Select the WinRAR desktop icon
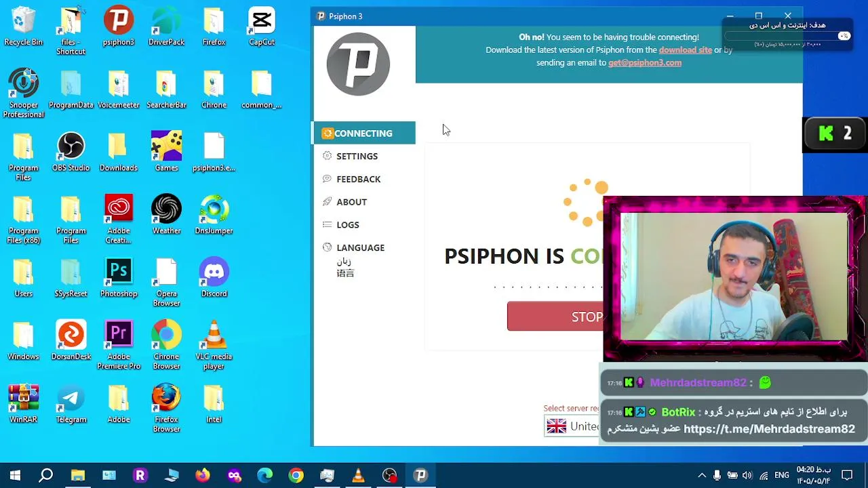 [23, 405]
